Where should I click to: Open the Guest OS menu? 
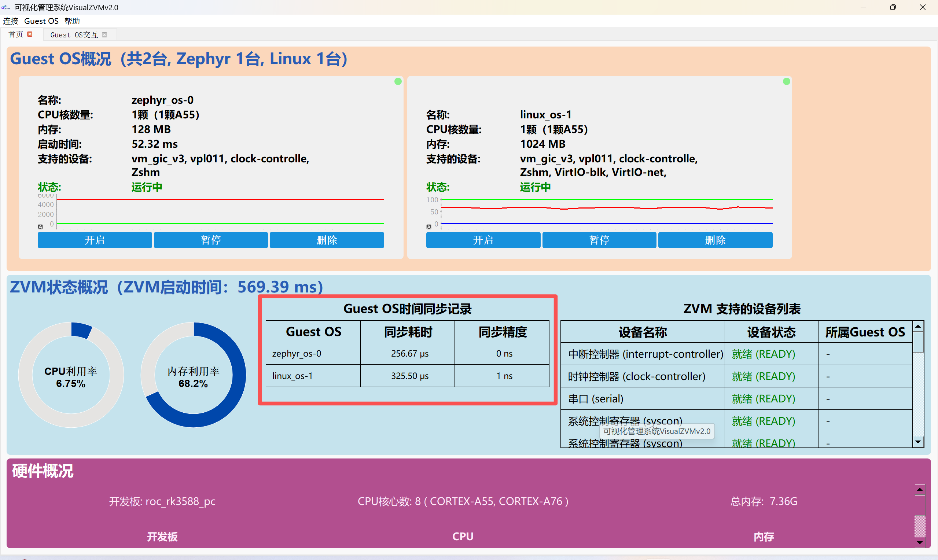pyautogui.click(x=41, y=21)
